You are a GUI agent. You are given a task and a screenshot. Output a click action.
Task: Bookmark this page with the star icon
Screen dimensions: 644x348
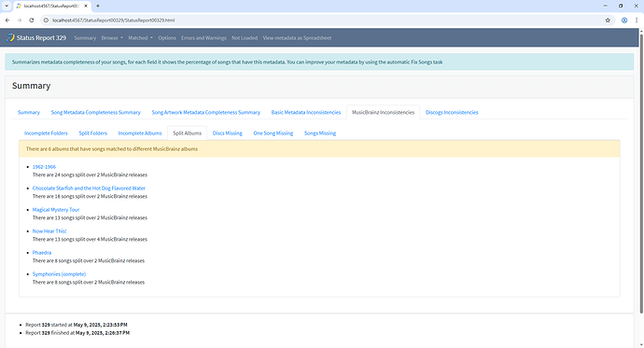[x=608, y=21]
